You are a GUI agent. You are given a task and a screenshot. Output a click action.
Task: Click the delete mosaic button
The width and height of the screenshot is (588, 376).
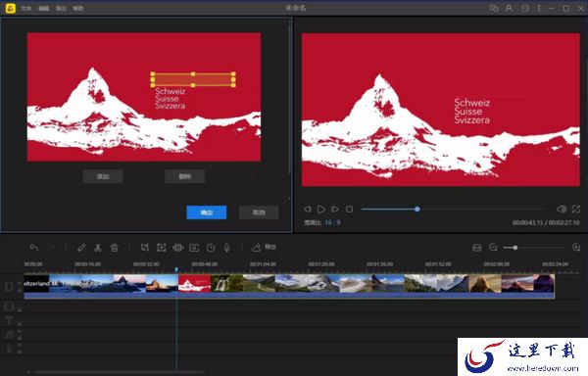tap(185, 176)
